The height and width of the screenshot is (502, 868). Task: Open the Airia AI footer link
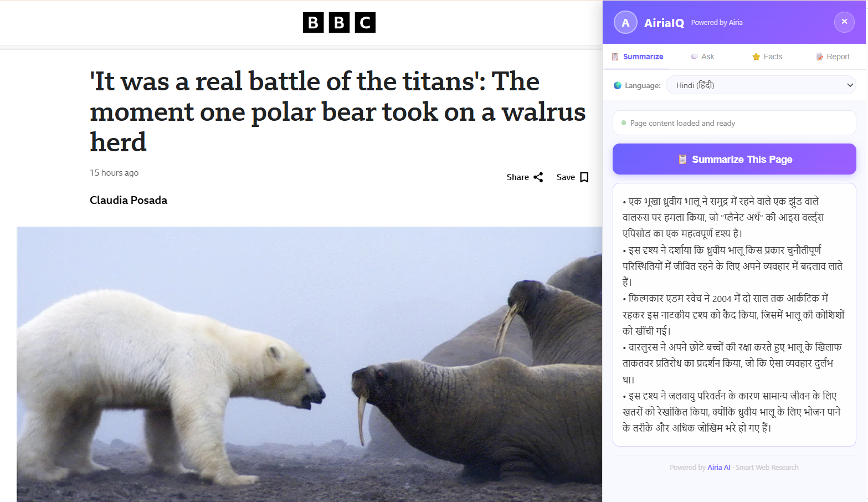click(719, 468)
